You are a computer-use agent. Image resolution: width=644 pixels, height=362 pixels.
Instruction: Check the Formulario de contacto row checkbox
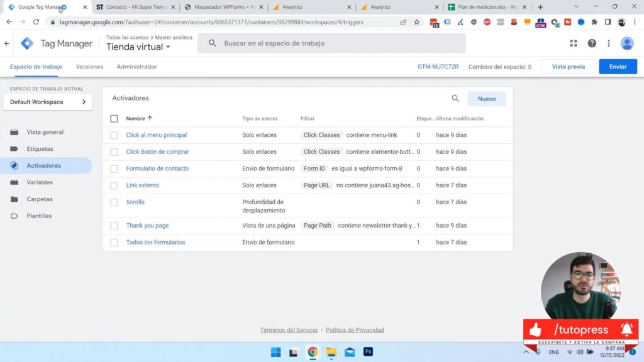[114, 168]
